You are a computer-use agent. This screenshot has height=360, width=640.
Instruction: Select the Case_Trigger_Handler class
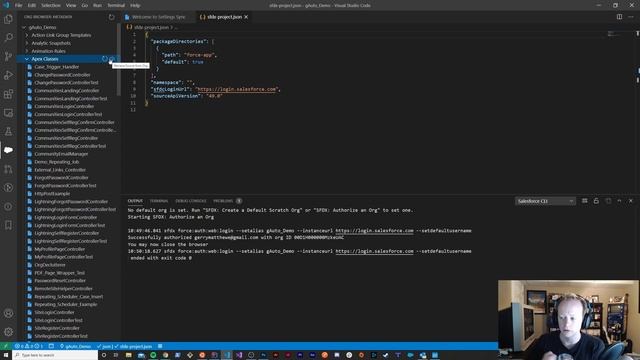pos(57,67)
